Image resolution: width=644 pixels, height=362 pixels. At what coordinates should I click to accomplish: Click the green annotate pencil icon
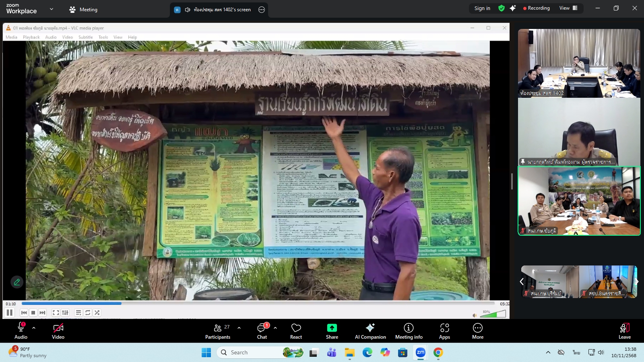(x=17, y=282)
